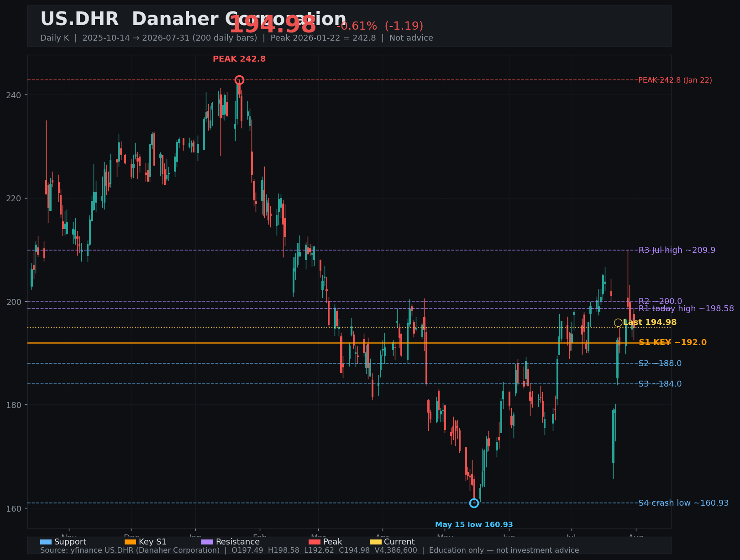Select the Peak legend label
Viewport: 740px width, 560px height.
pyautogui.click(x=332, y=542)
